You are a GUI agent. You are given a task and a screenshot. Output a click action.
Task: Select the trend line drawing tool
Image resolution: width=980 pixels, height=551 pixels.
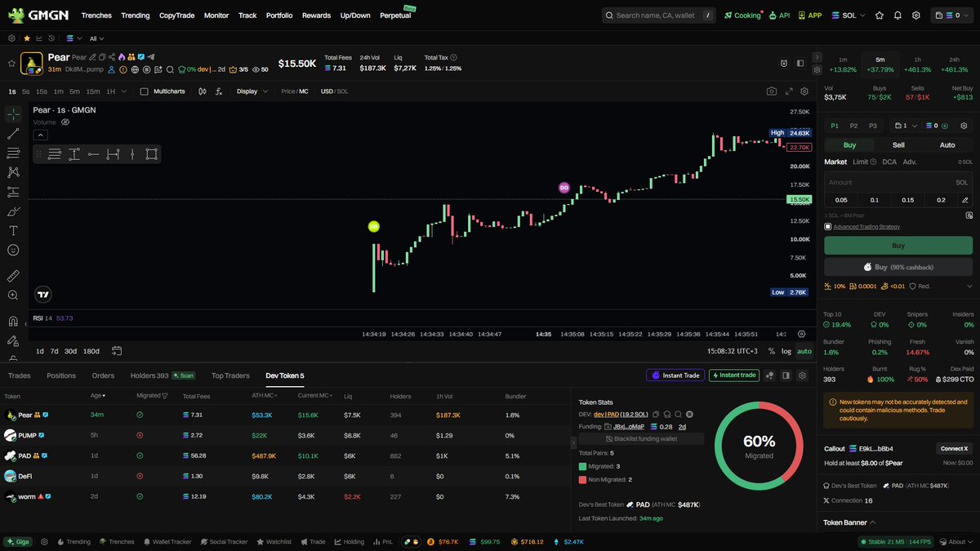pyautogui.click(x=13, y=133)
